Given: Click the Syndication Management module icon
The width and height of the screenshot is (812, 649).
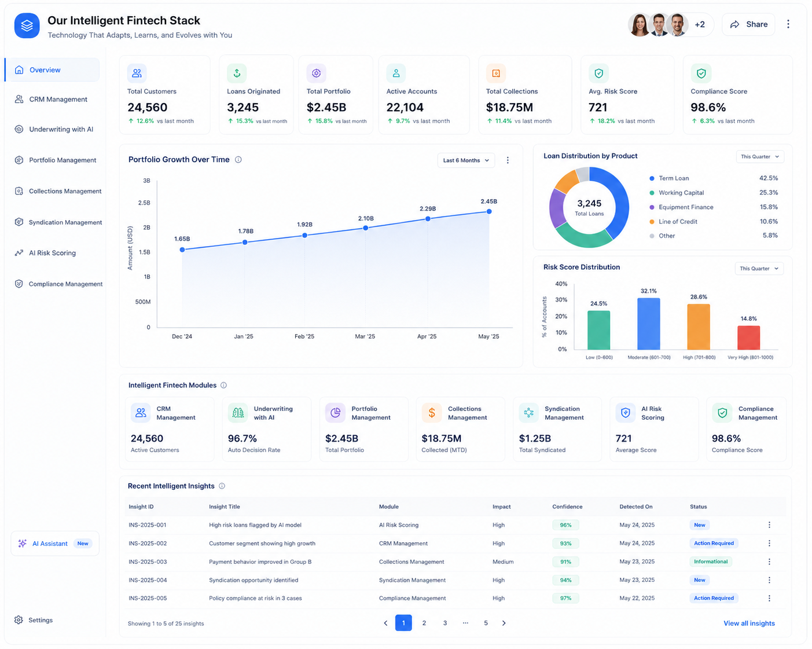Looking at the screenshot, I should tap(529, 413).
